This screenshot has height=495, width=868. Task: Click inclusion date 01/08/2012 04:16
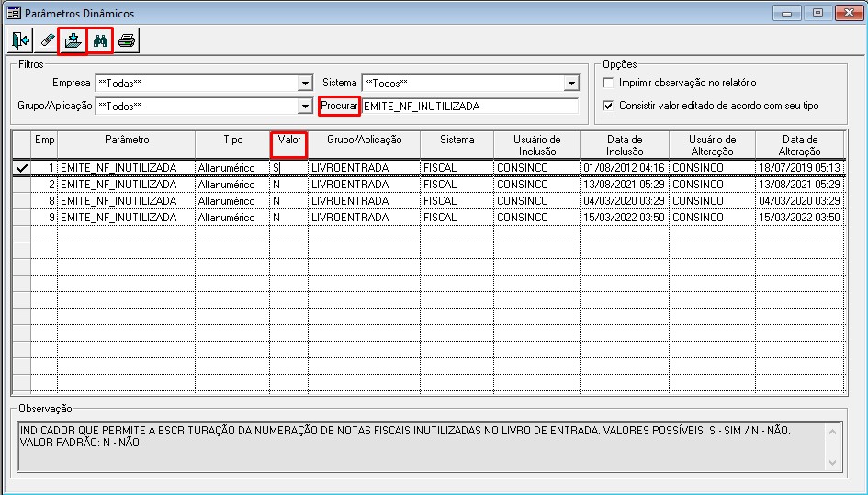click(x=625, y=168)
